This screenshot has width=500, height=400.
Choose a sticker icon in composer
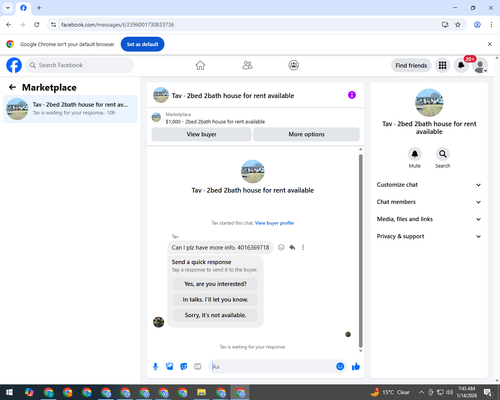pyautogui.click(x=184, y=367)
